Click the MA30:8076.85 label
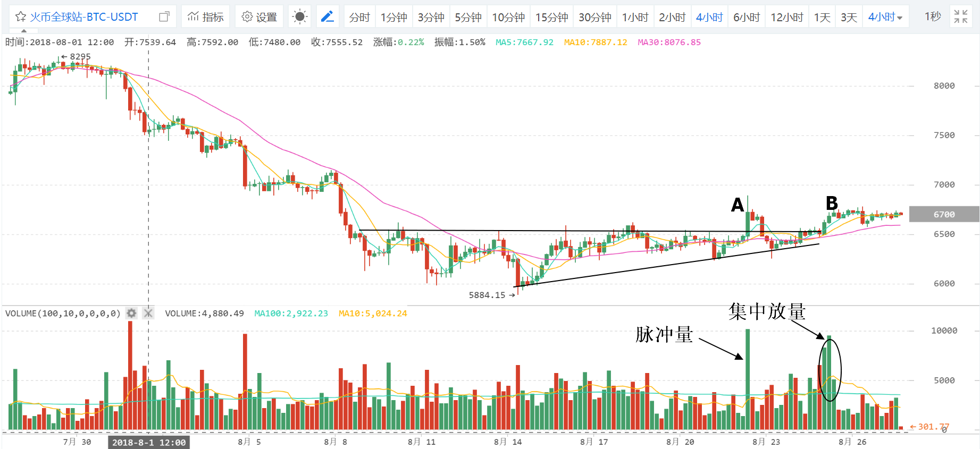The height and width of the screenshot is (449, 980). [x=669, y=42]
